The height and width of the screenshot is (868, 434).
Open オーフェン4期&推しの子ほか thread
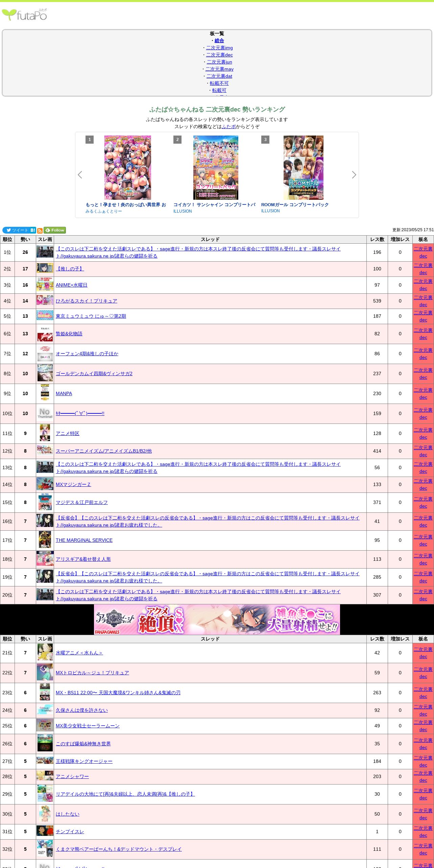pyautogui.click(x=87, y=354)
